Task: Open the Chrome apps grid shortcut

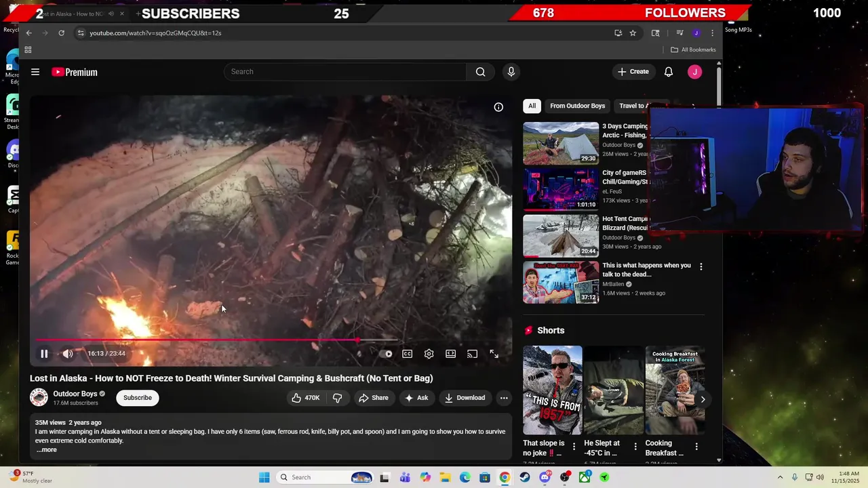Action: [28, 49]
